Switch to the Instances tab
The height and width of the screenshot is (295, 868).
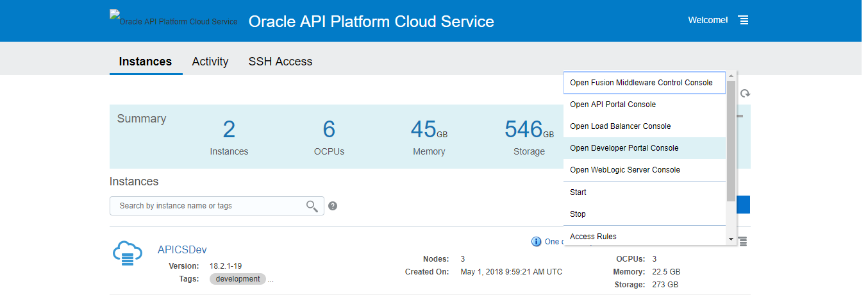pyautogui.click(x=146, y=62)
